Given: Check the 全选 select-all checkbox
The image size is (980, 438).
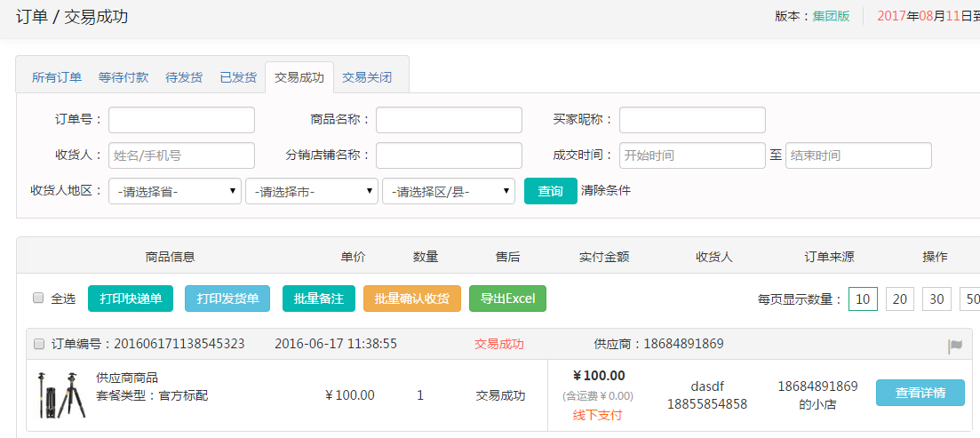Looking at the screenshot, I should [38, 299].
